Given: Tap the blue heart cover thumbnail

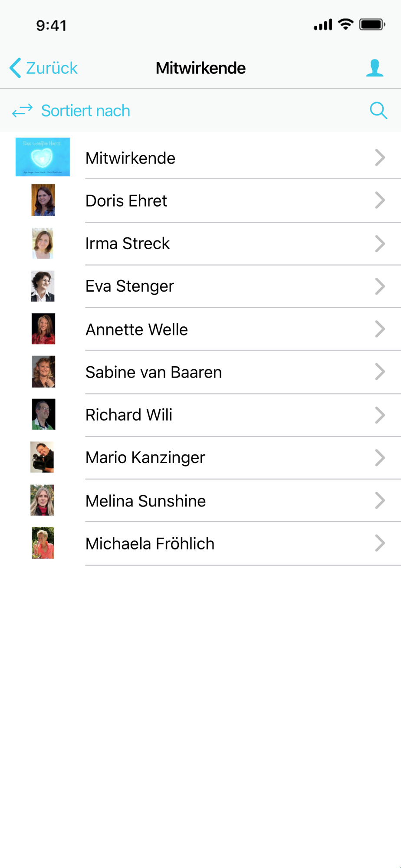Looking at the screenshot, I should (x=43, y=157).
